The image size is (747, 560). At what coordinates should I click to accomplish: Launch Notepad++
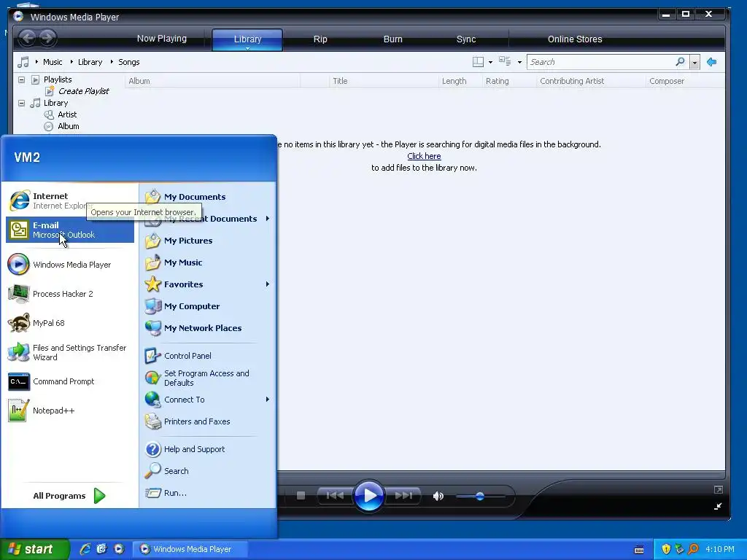click(69, 411)
